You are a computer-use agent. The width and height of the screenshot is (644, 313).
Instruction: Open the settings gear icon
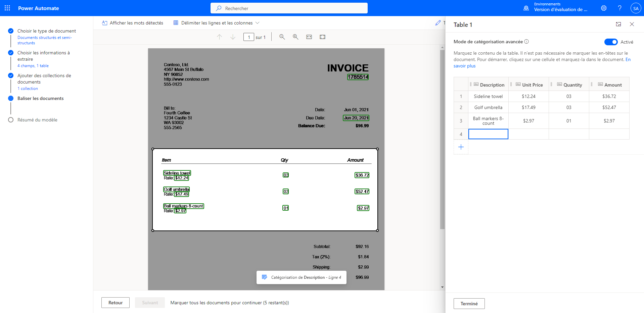[604, 8]
